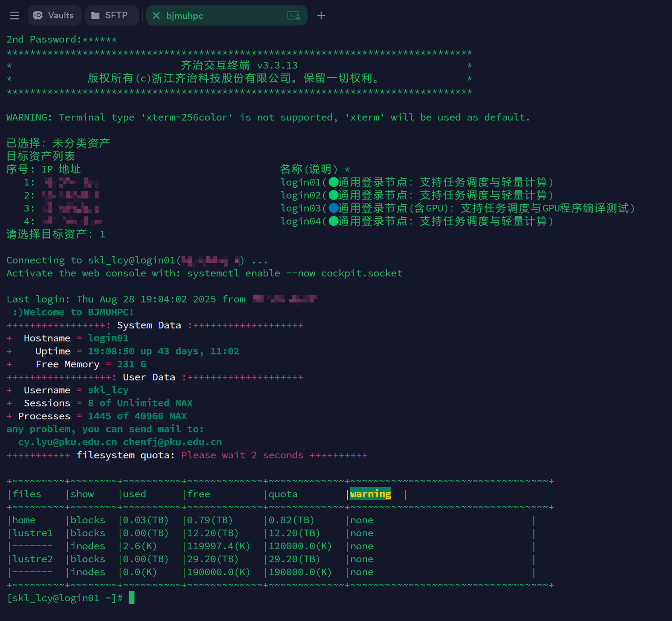Click the terminal sharing icon in bjmuhpc tab

(x=294, y=16)
